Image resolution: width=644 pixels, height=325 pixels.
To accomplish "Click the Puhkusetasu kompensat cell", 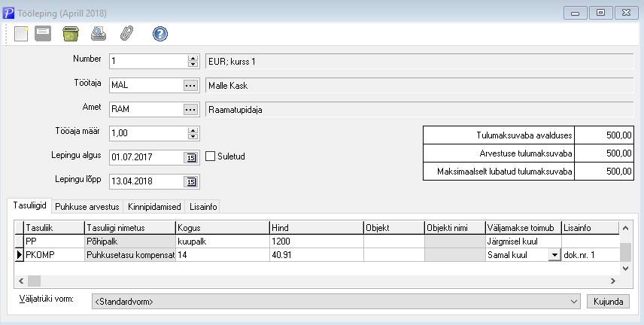I will (x=130, y=255).
